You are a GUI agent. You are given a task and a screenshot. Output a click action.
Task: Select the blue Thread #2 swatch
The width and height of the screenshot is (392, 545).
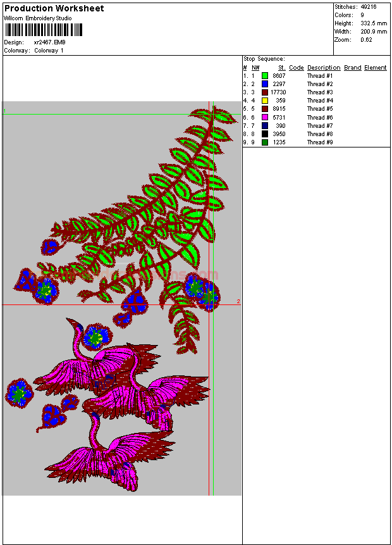(265, 84)
